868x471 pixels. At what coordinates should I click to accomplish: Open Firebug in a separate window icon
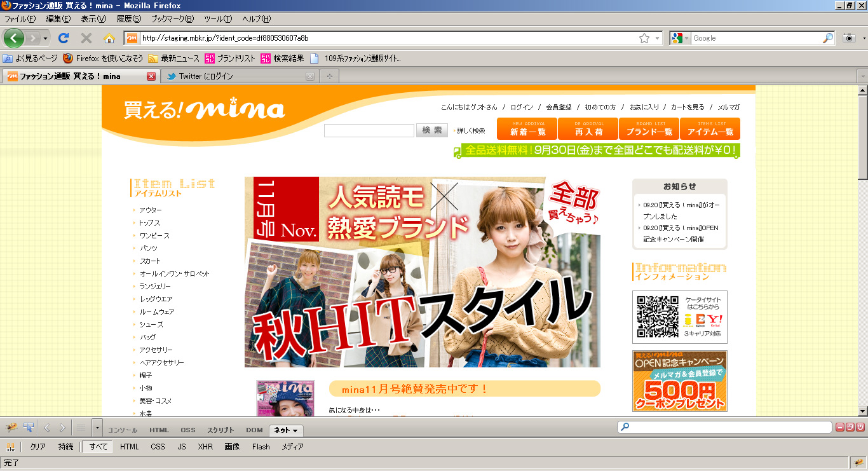point(850,428)
